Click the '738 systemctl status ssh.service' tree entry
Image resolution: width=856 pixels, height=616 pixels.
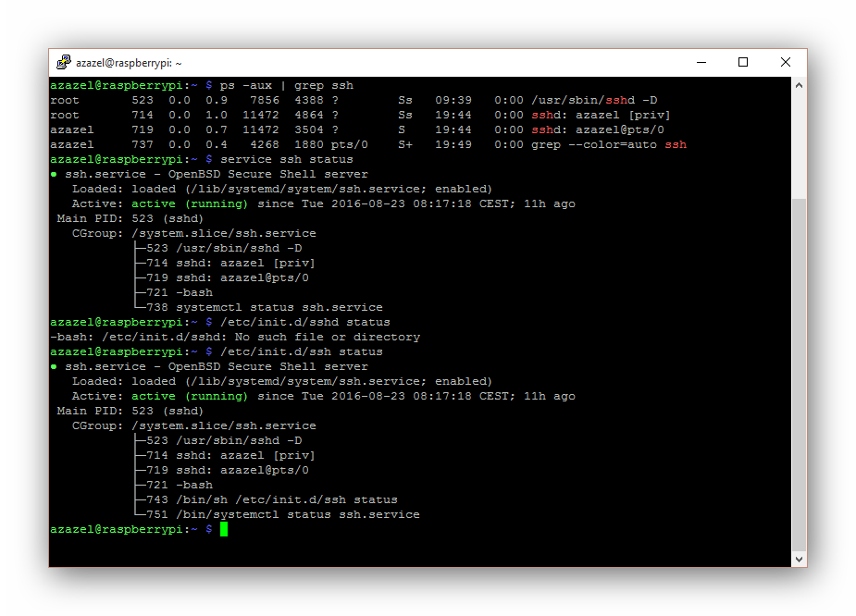coord(265,308)
